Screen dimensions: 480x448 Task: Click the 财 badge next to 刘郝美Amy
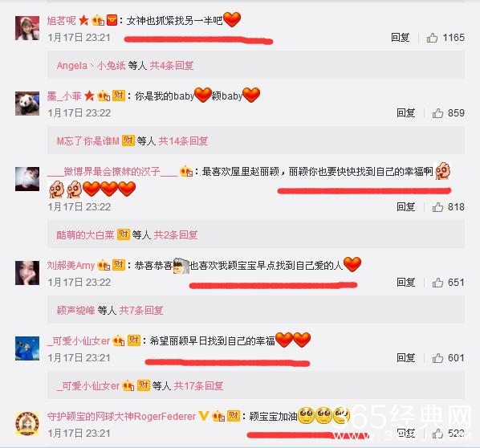coord(119,265)
